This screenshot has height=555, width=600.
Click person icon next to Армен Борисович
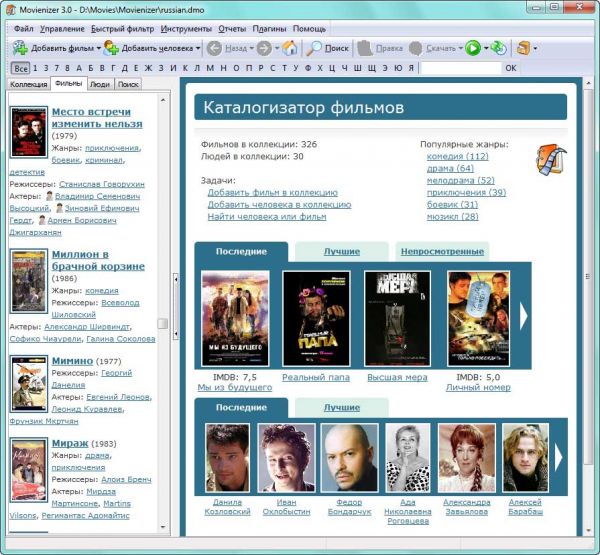coord(42,220)
